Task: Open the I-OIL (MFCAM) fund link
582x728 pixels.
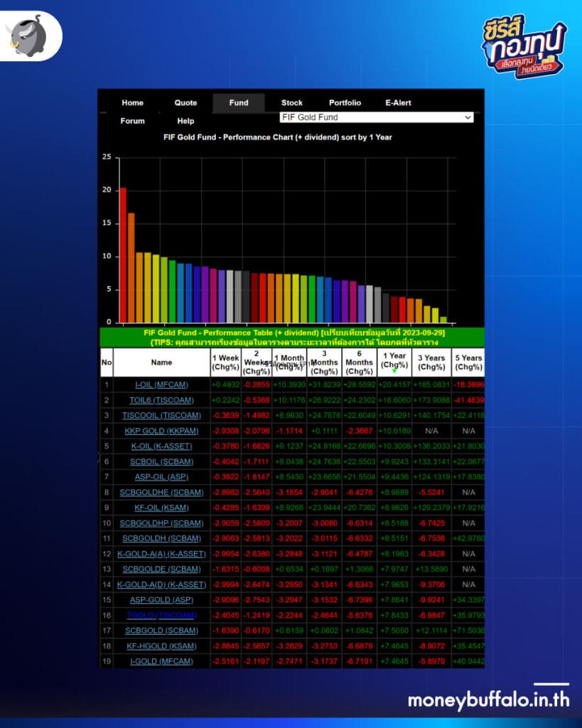Action: tap(161, 385)
